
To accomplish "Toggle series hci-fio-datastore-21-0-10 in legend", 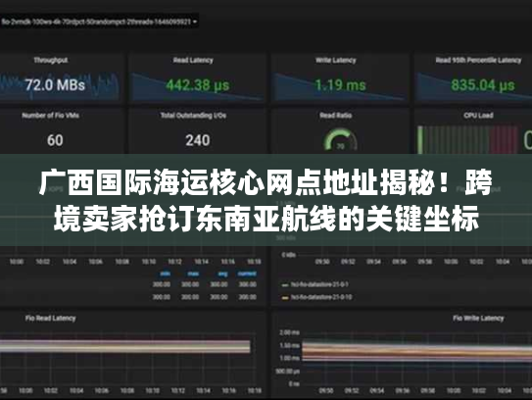I will click(x=321, y=297).
